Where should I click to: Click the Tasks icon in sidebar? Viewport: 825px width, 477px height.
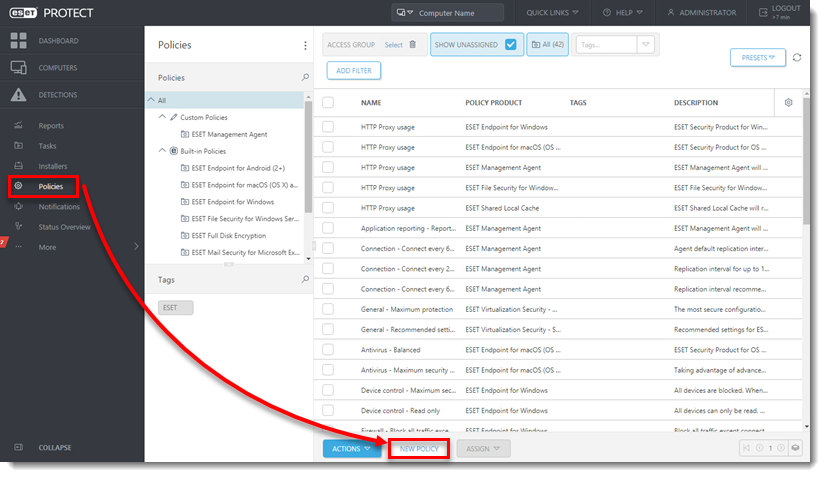point(18,146)
